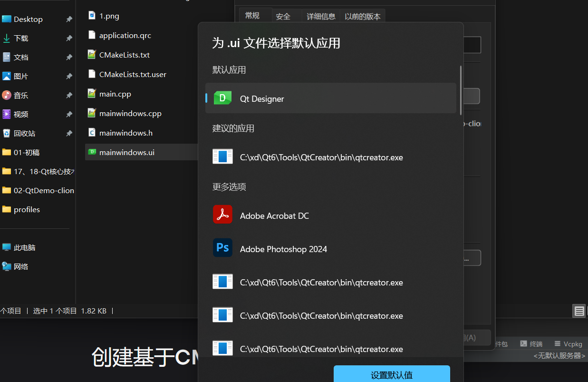This screenshot has width=588, height=382.
Task: Choose Adobe Acrobat DC from the list
Action: [x=331, y=215]
